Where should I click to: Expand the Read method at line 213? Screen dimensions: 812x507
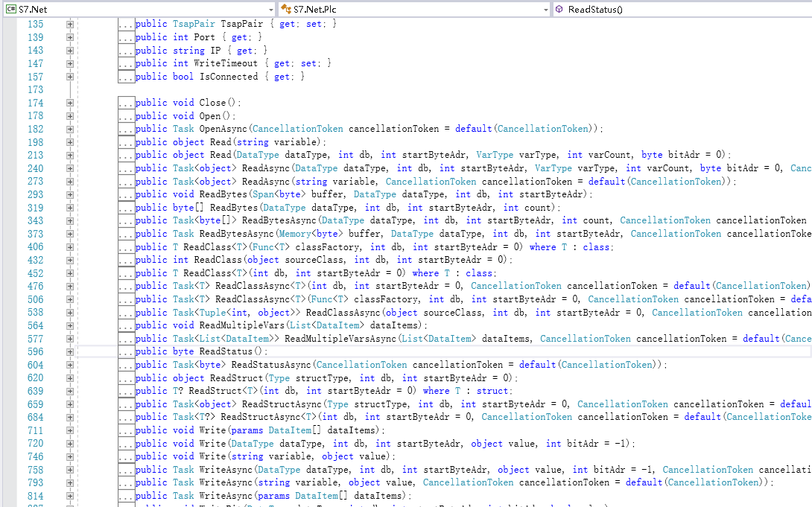(x=70, y=155)
